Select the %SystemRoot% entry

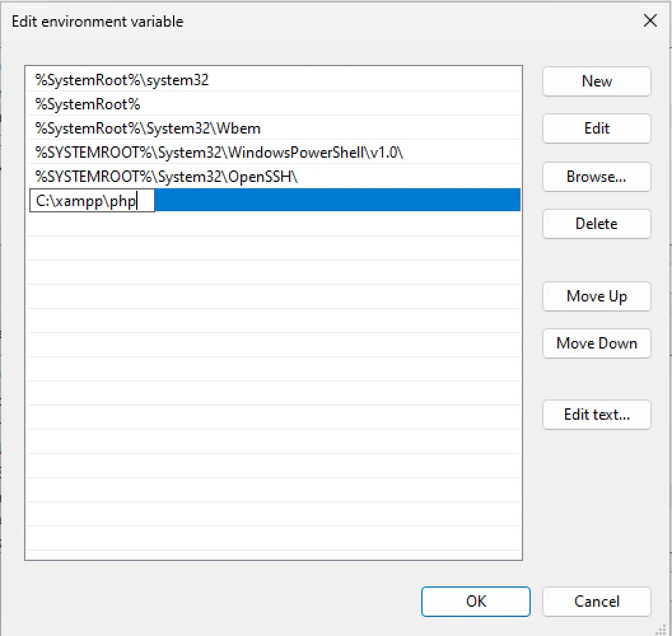(274, 104)
